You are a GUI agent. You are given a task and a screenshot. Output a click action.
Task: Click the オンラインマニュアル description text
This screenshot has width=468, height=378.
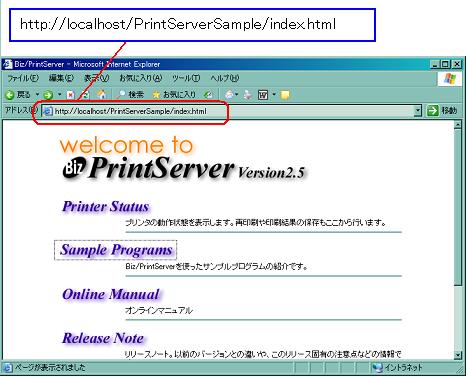[x=159, y=311]
